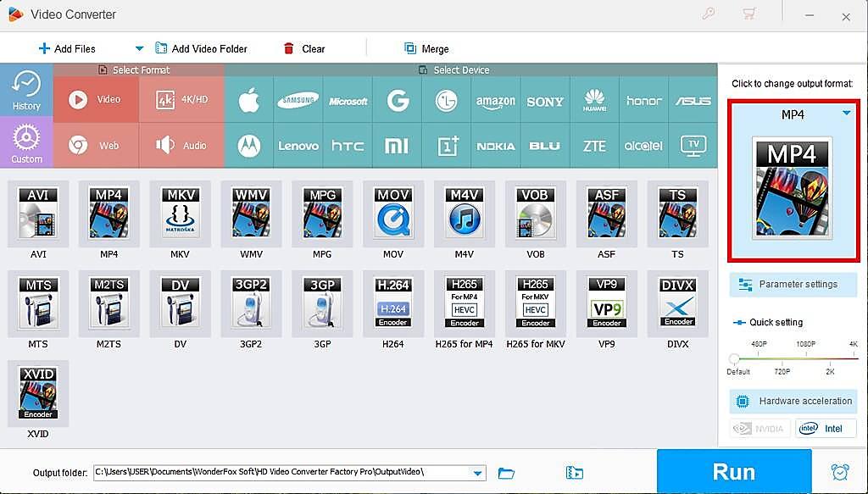Image resolution: width=868 pixels, height=494 pixels.
Task: Browse for output folder with folder icon
Action: 506,473
